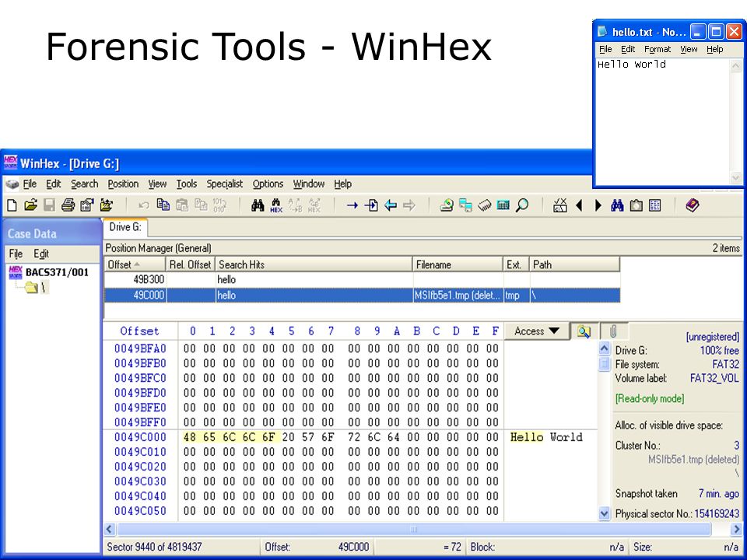
Task: Click offset label 0049C000 in hex view
Action: tap(140, 437)
